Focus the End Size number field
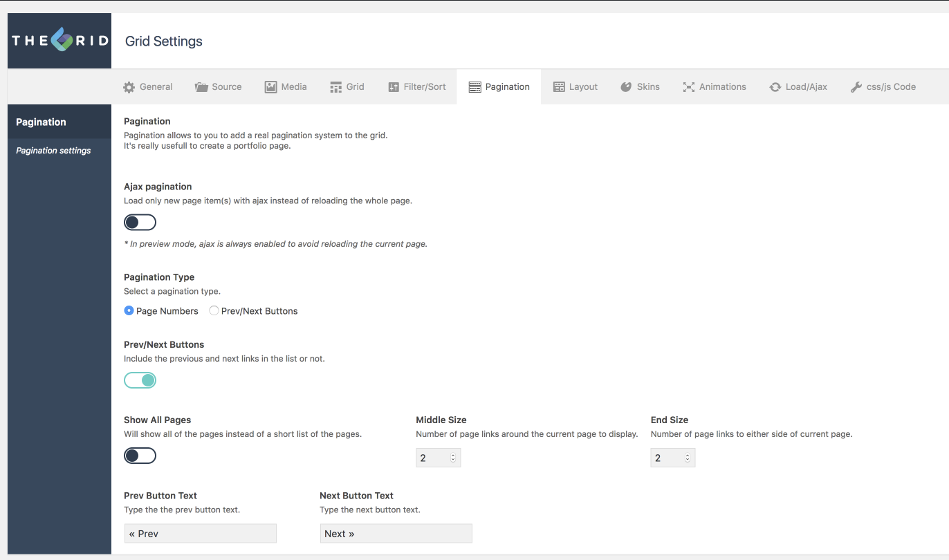The width and height of the screenshot is (949, 560). [673, 458]
